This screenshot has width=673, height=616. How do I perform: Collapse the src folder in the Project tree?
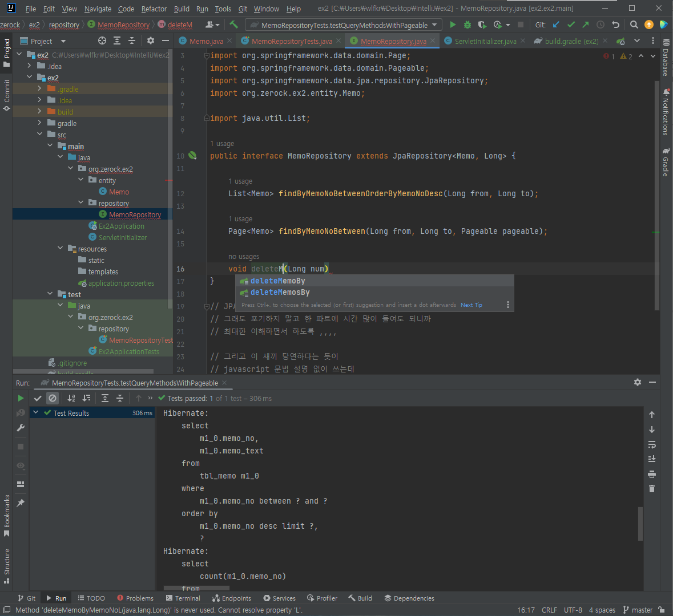39,134
